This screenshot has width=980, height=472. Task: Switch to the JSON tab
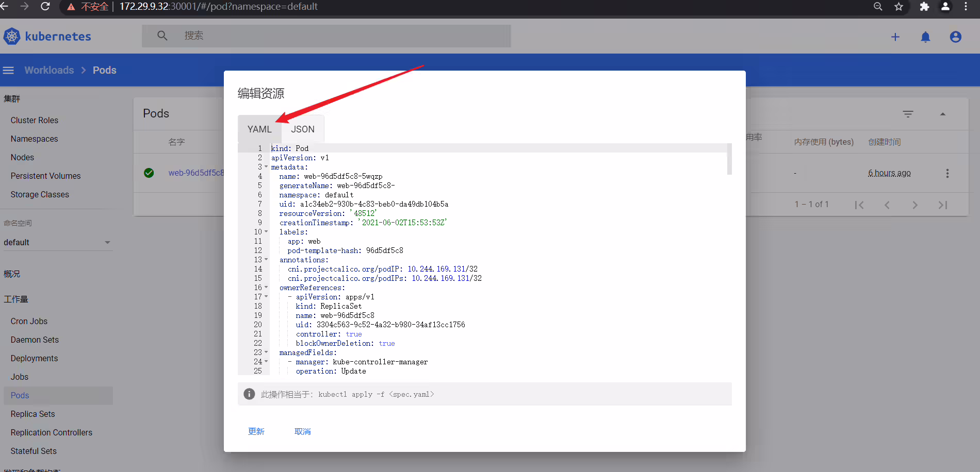(303, 129)
